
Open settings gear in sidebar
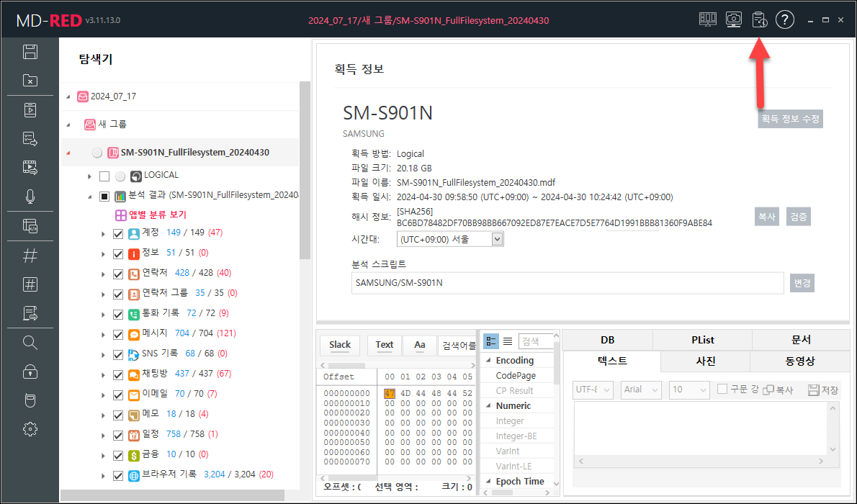click(x=30, y=430)
